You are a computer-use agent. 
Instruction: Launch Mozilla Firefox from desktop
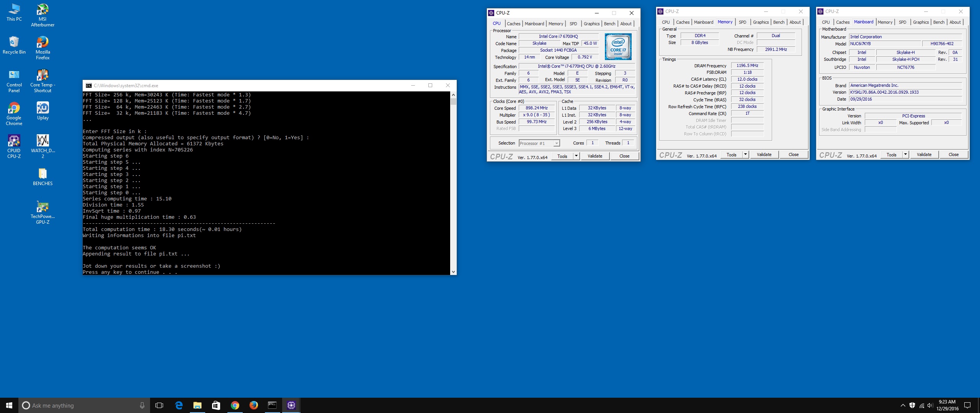(42, 48)
